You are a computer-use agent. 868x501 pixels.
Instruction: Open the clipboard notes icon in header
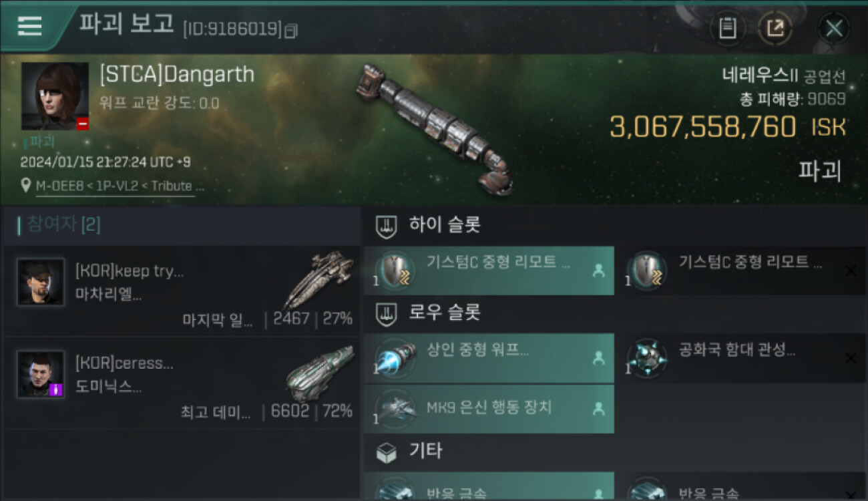pyautogui.click(x=727, y=28)
